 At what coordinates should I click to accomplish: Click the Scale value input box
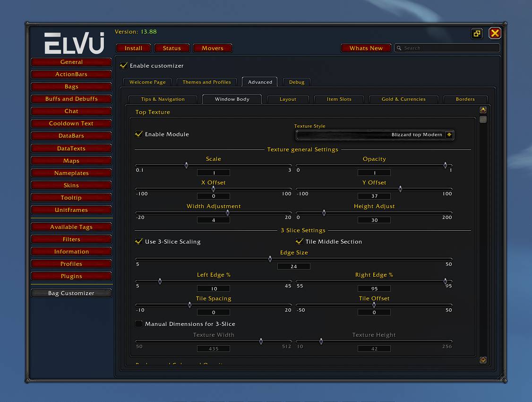pos(214,173)
